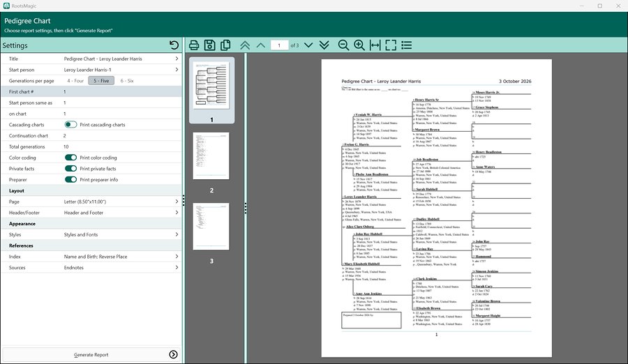Click the settings panel splitter handle
628x364 pixels.
(184, 200)
